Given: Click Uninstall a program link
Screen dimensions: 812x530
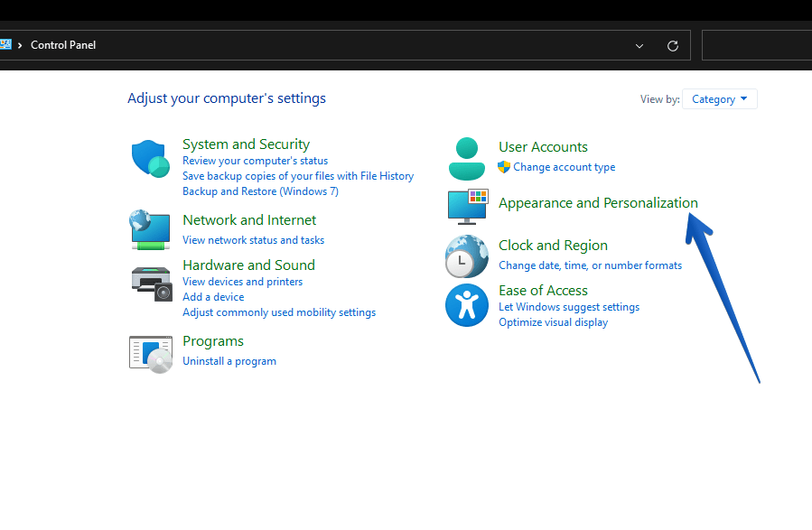Looking at the screenshot, I should [229, 361].
